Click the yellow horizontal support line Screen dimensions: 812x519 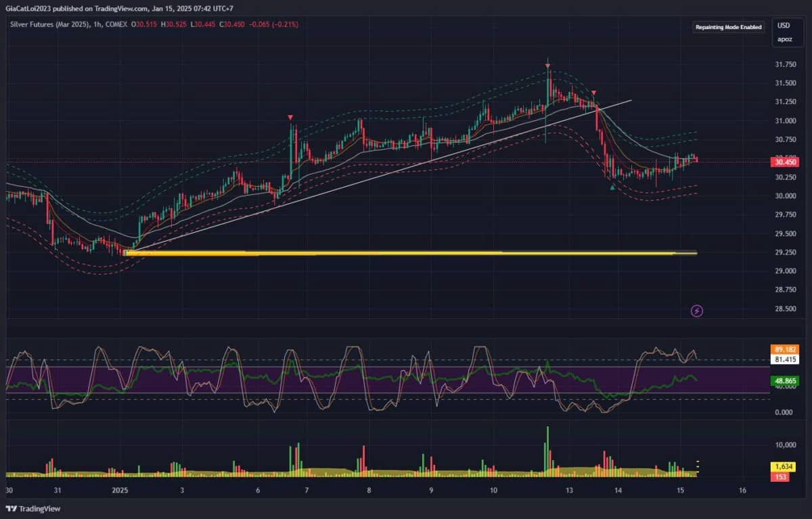tap(411, 253)
